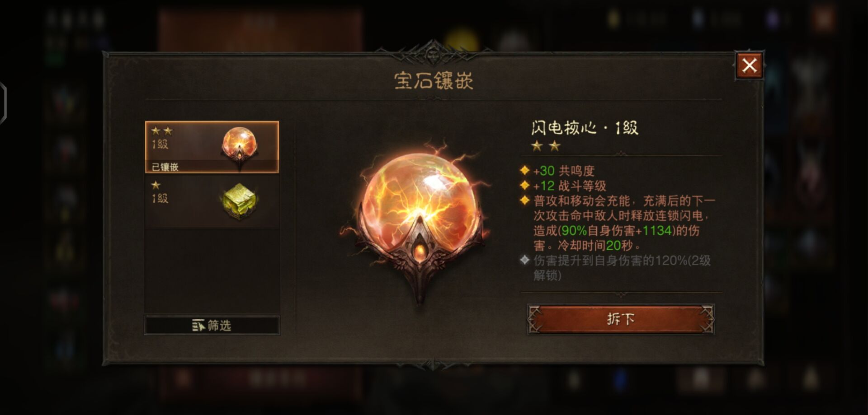The image size is (868, 415).
Task: Close the 宝石镶嵌 gem socket window
Action: pos(749,66)
